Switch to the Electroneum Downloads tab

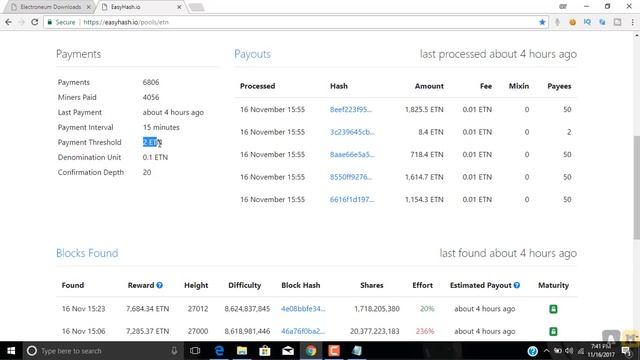tap(50, 7)
